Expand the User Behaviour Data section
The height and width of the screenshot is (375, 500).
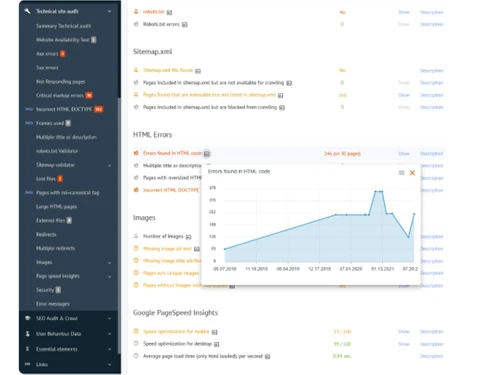(109, 334)
